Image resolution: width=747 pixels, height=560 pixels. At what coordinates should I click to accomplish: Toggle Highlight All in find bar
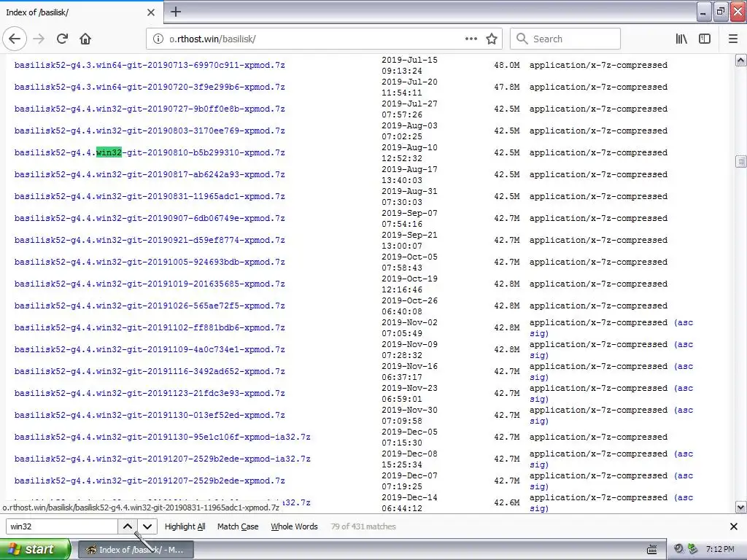pyautogui.click(x=185, y=526)
